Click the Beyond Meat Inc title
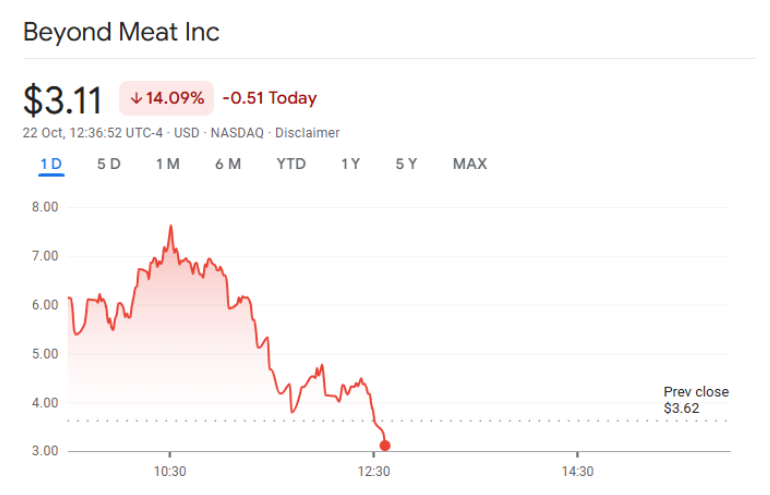Image resolution: width=770 pixels, height=495 pixels. pos(121,32)
